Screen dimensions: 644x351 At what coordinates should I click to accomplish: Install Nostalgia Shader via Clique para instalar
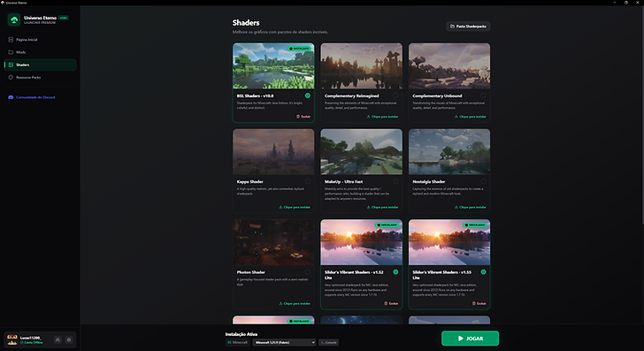tap(471, 207)
